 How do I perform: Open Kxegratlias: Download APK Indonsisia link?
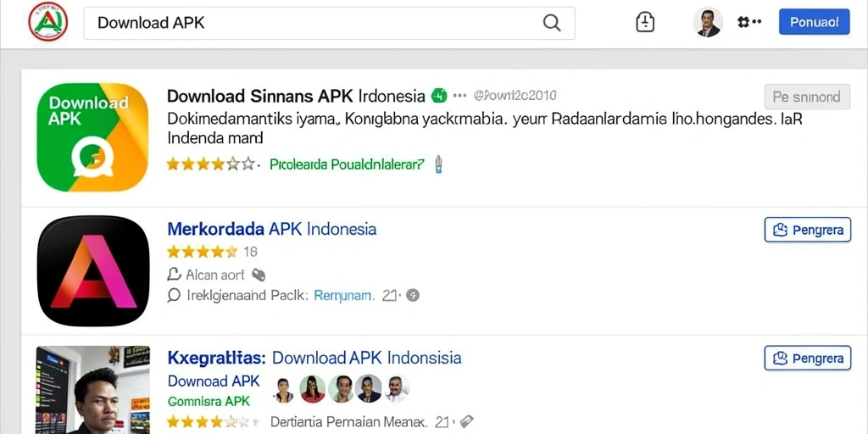[314, 358]
